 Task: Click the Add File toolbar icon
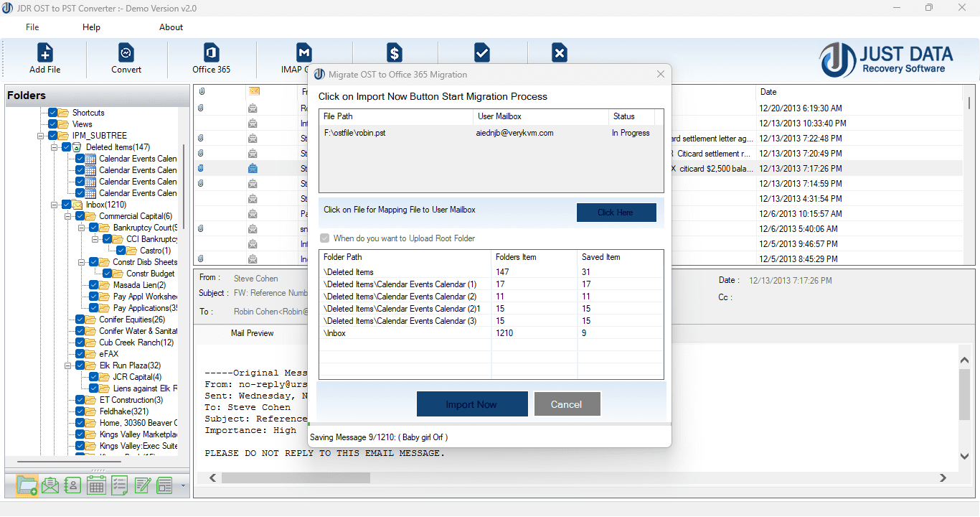click(x=44, y=53)
